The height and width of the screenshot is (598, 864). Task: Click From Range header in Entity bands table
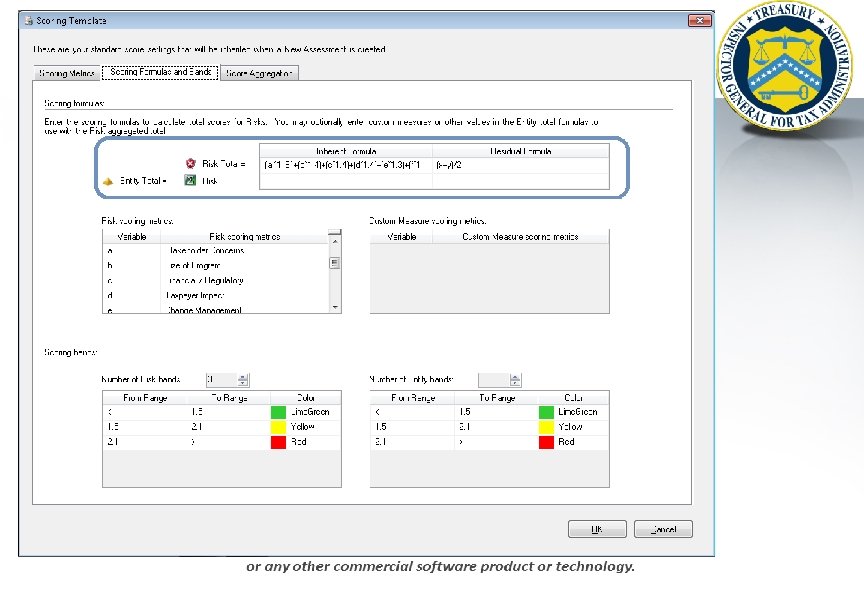413,398
